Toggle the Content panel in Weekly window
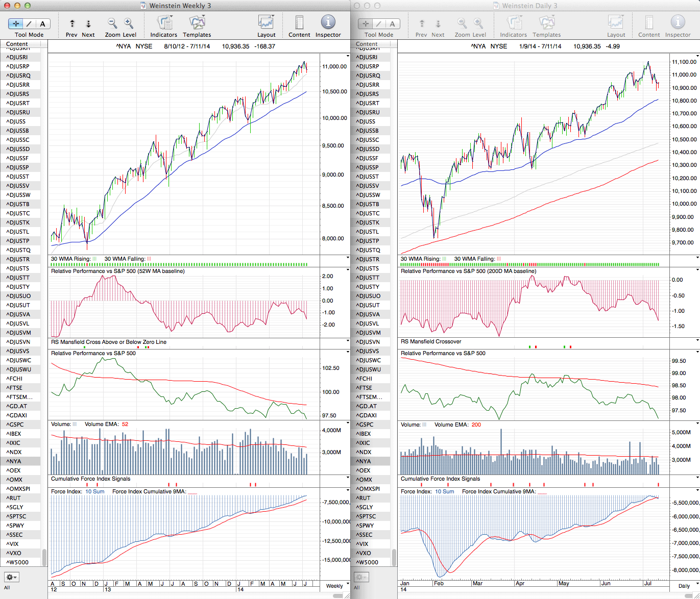The image size is (700, 599). coord(299,23)
